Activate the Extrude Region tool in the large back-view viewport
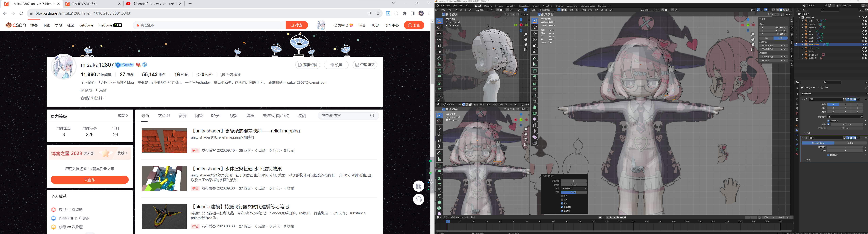Screen dimensions: 868x234 (535, 77)
